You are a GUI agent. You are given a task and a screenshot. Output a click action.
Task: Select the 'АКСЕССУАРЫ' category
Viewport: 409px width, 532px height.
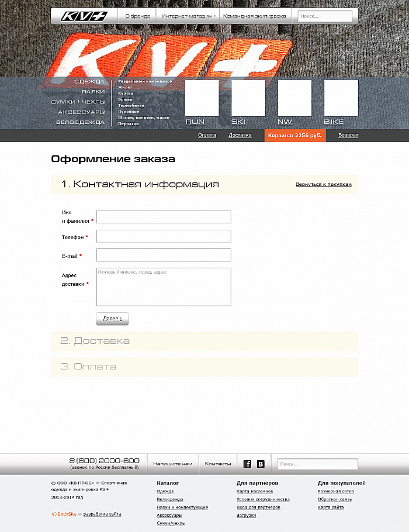81,112
